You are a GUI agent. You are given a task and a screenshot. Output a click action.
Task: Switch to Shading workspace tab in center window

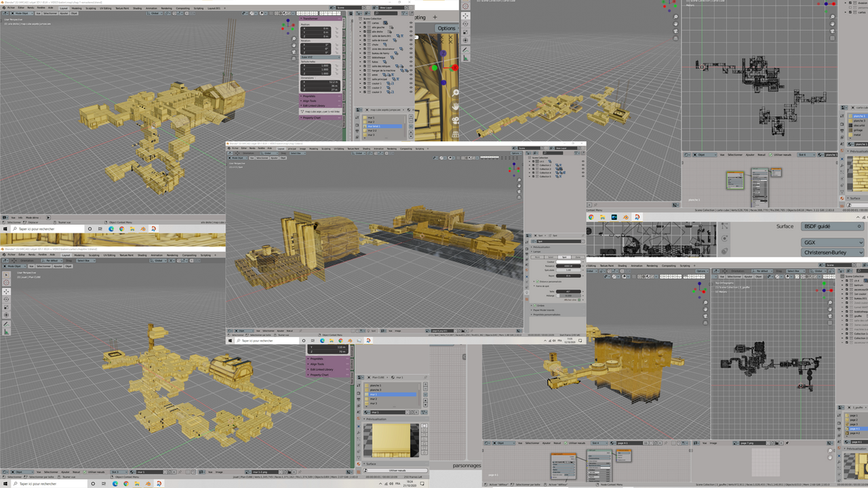[x=366, y=148]
